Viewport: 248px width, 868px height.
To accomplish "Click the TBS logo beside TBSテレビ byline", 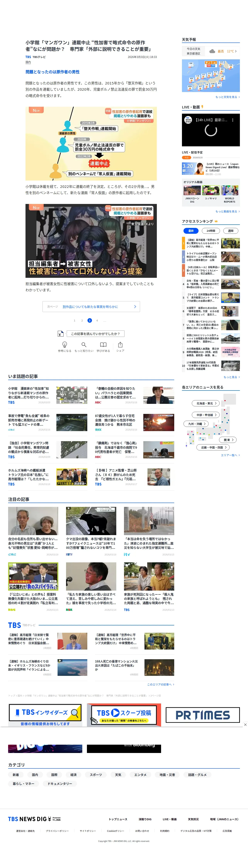I will click(x=28, y=57).
